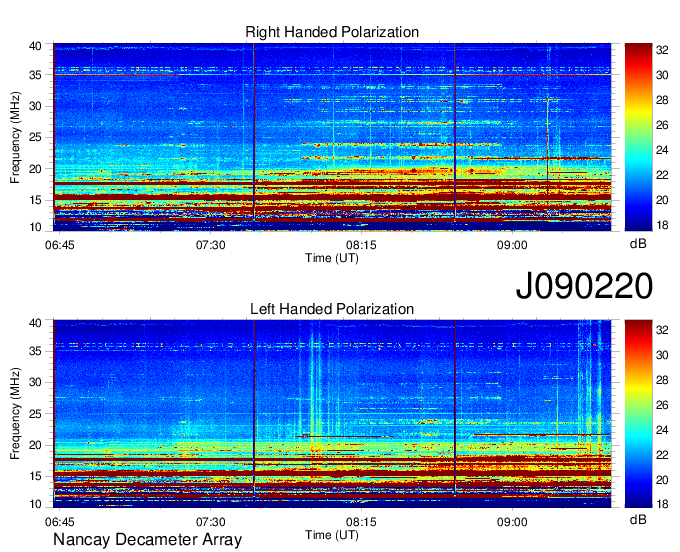The image size is (680, 552).
Task: Click Time (UT) label under Left Handed plot
Action: pyautogui.click(x=332, y=535)
